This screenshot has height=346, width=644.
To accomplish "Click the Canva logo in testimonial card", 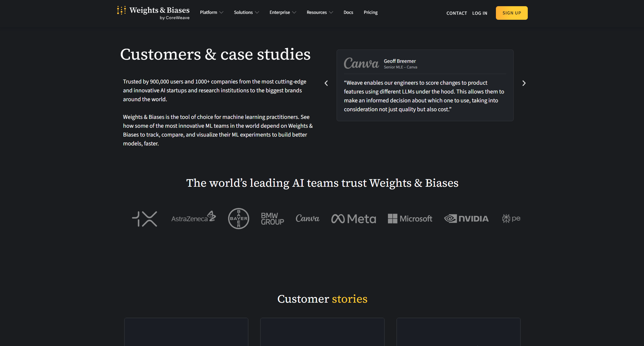I will pos(361,63).
